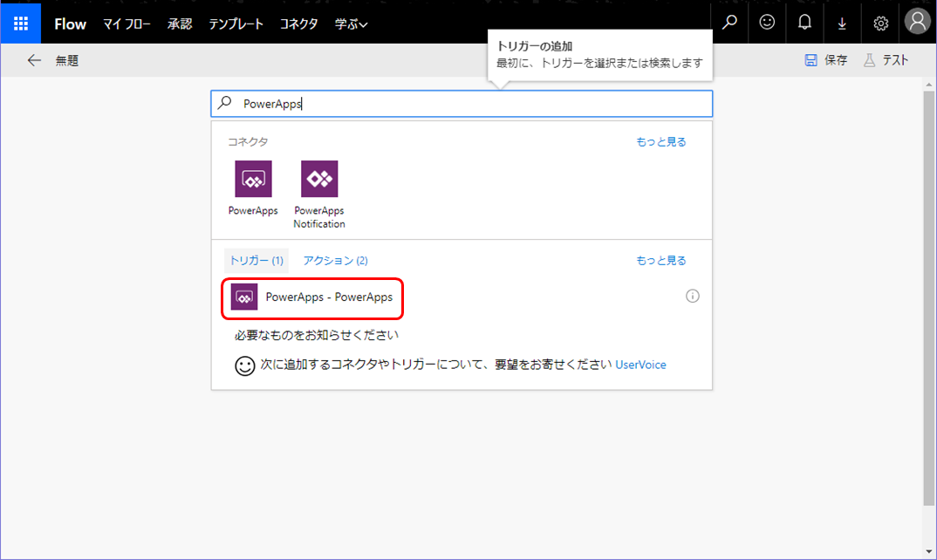Screen dimensions: 937x560
Task: Click the download icon in the top bar
Action: point(842,23)
